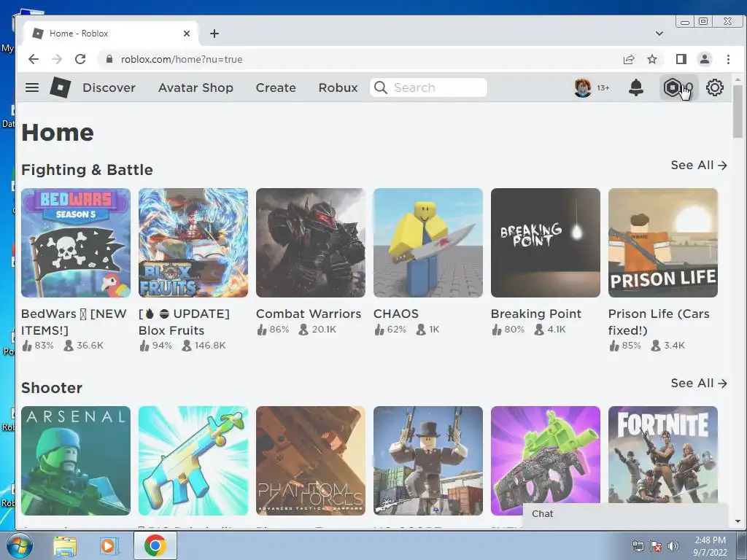The width and height of the screenshot is (747, 560).
Task: Open the Phantom Forces thumbnail
Action: click(311, 461)
